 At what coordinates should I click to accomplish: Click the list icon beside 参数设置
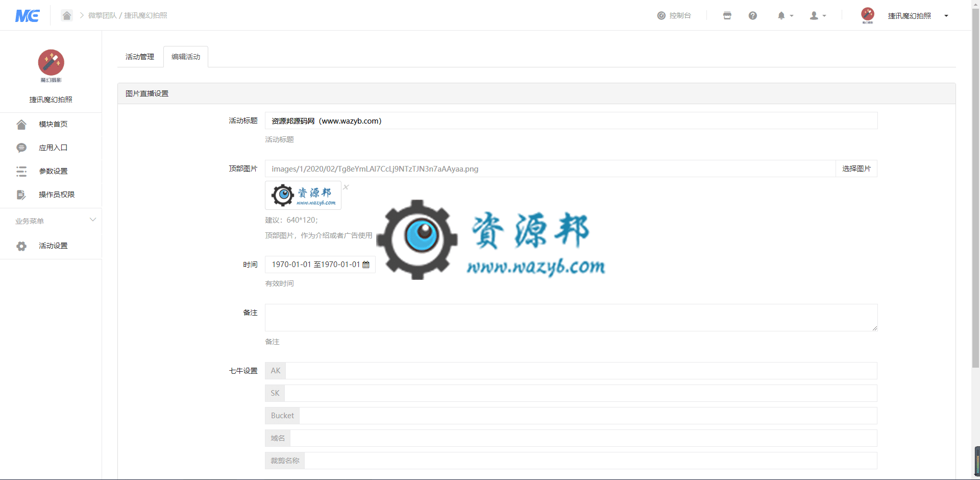click(21, 171)
